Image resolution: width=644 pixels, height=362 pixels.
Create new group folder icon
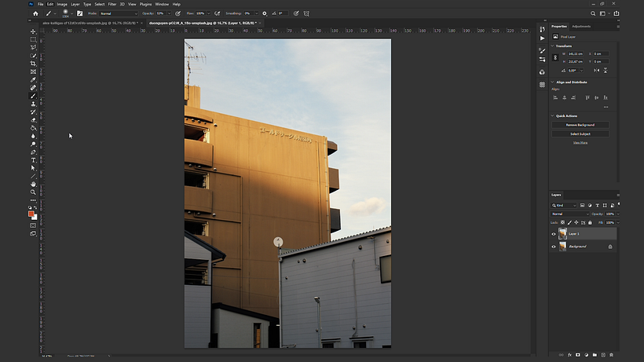pos(595,355)
